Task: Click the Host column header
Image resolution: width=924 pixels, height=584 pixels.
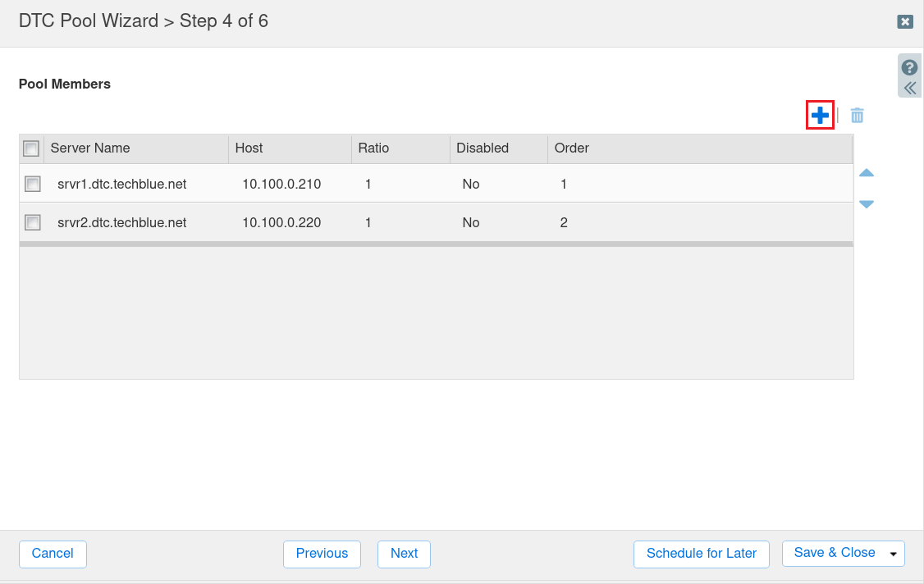Action: click(249, 148)
